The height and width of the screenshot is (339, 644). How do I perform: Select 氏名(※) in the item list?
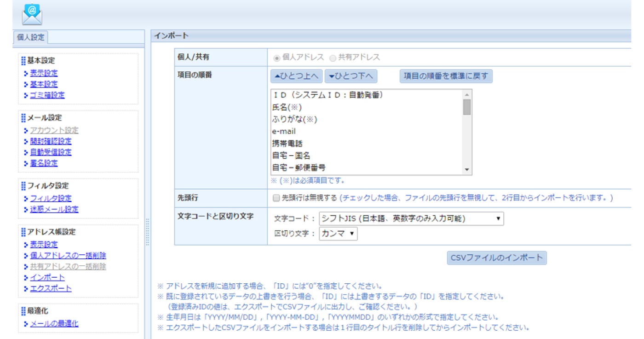tap(366, 107)
